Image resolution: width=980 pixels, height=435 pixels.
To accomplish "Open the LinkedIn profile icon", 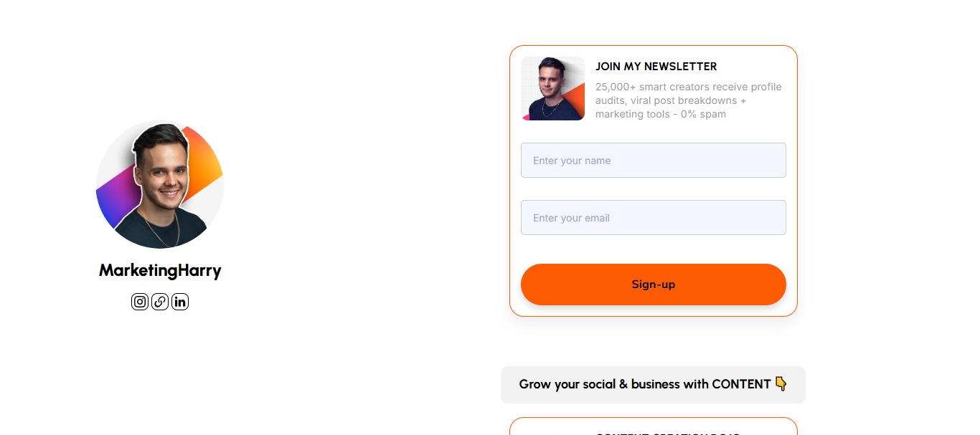I will 180,302.
